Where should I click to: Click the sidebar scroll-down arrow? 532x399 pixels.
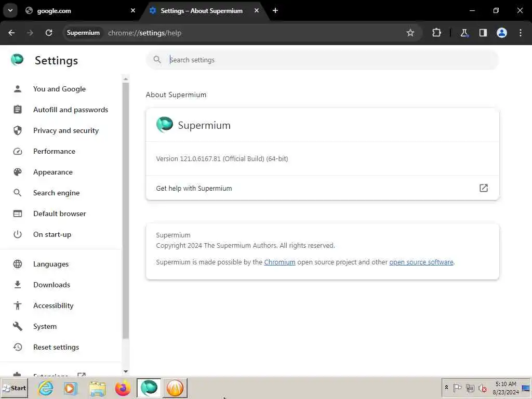126,371
